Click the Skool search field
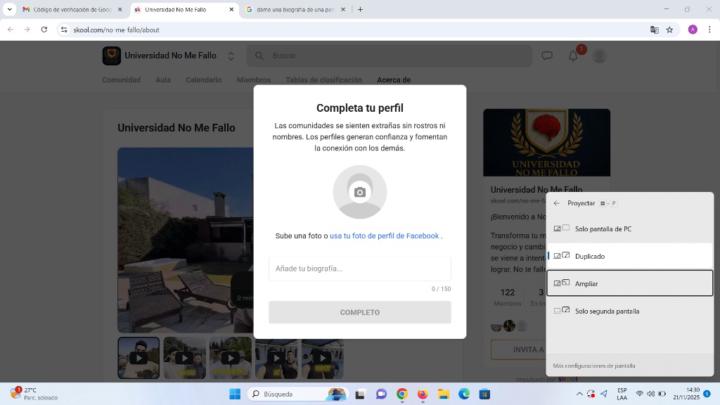 pyautogui.click(x=389, y=56)
